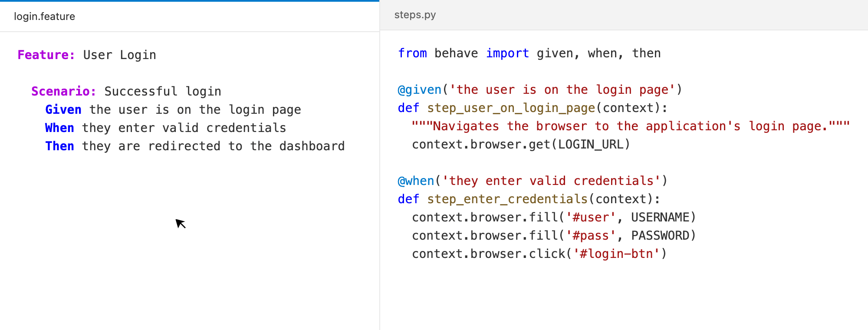868x330 pixels.
Task: Select 'User Login' feature title text
Action: 119,55
